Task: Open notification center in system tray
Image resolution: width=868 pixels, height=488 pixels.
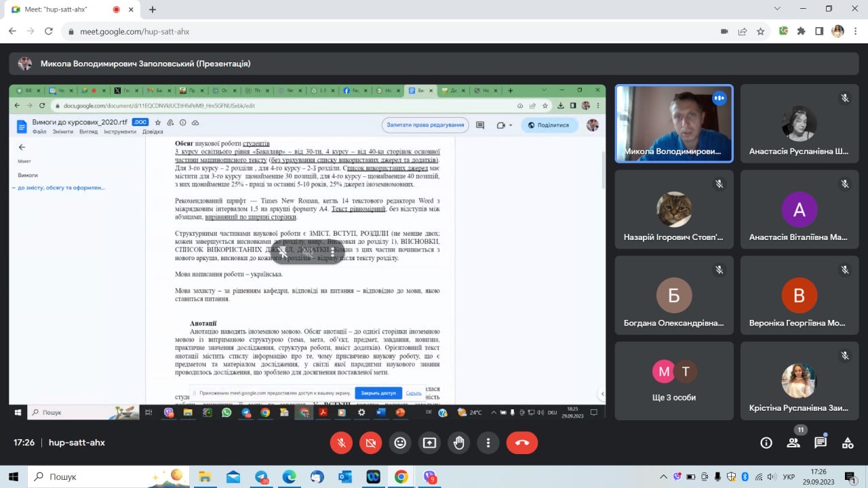Action: (x=848, y=476)
